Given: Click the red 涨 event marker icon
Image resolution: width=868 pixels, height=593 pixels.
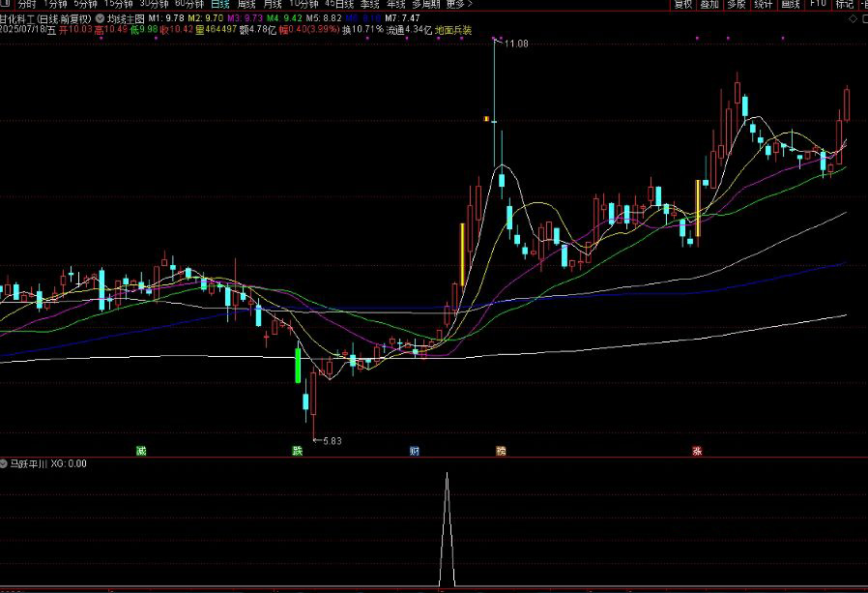Looking at the screenshot, I should pyautogui.click(x=696, y=451).
